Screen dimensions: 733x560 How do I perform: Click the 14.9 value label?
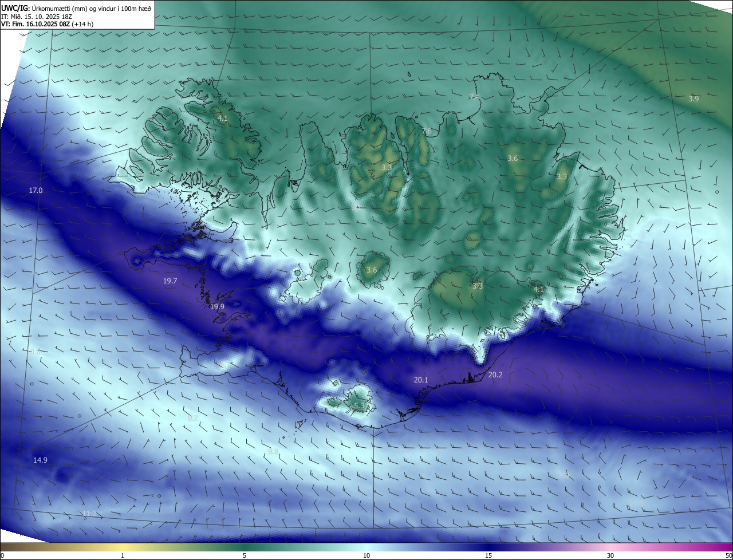coord(40,460)
